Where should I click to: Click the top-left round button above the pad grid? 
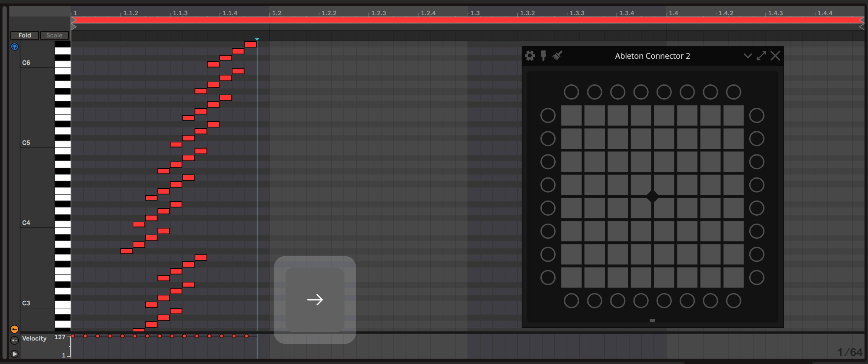click(x=571, y=92)
